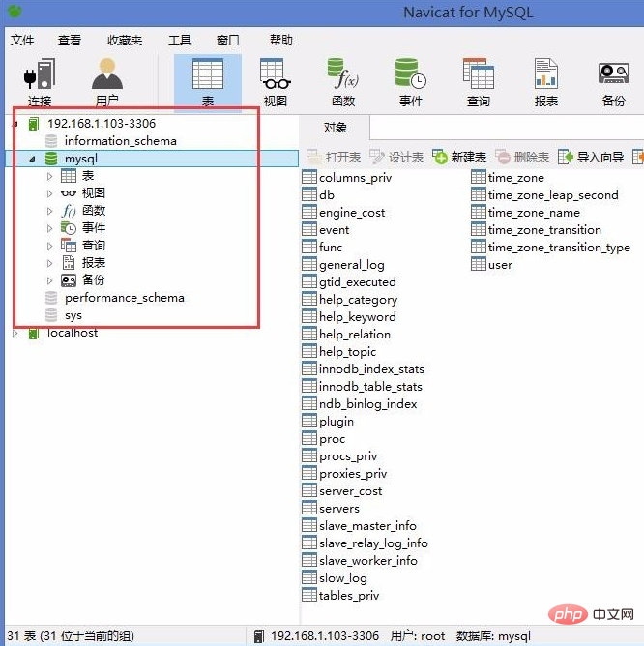The height and width of the screenshot is (646, 644).
Task: Click the 192.168.1.103-3306 server icon
Action: click(34, 124)
